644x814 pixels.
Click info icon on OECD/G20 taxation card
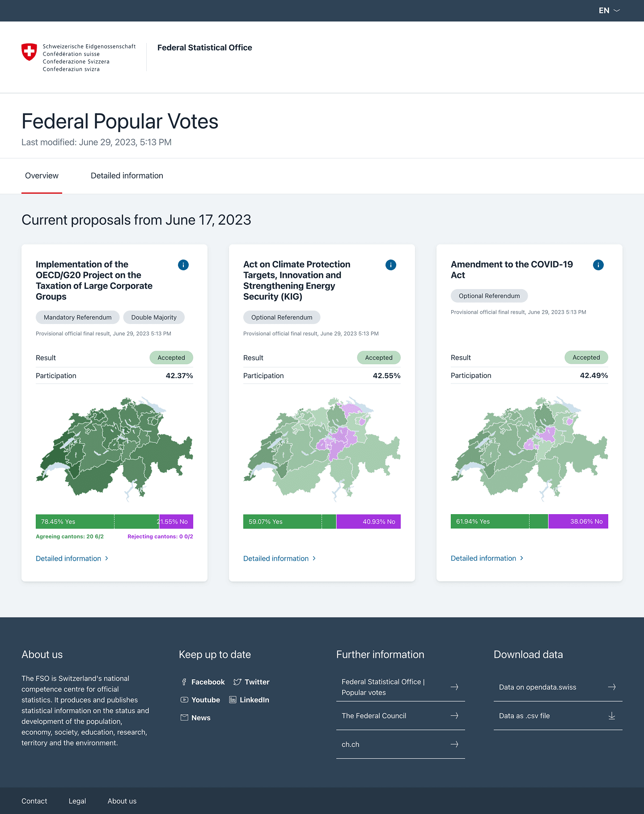(x=183, y=265)
